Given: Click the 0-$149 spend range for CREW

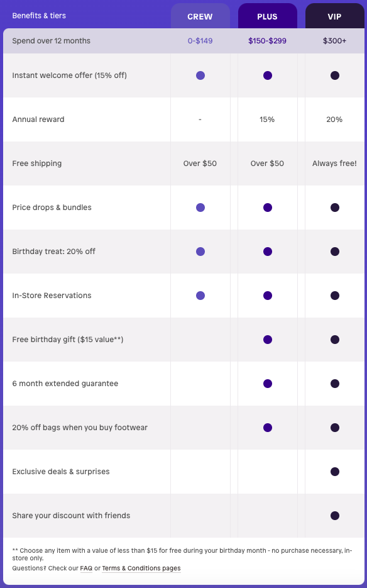Looking at the screenshot, I should tap(200, 40).
